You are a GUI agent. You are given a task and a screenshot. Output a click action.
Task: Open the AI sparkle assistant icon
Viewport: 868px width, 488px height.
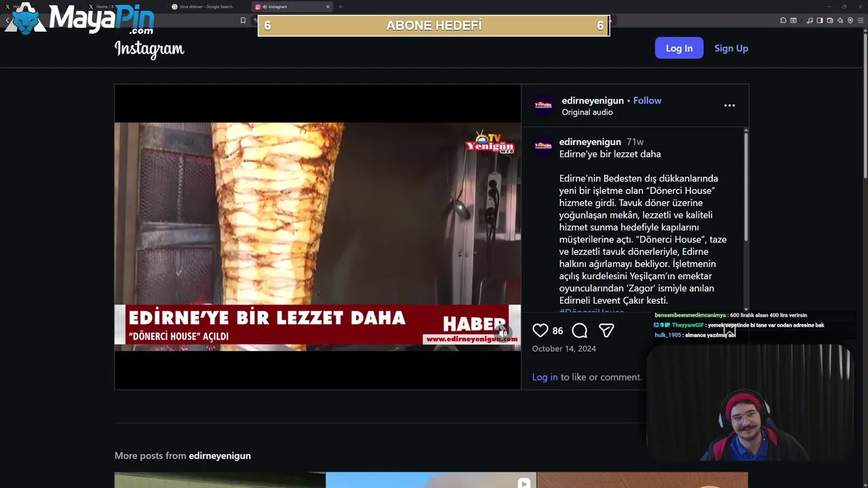[x=840, y=20]
